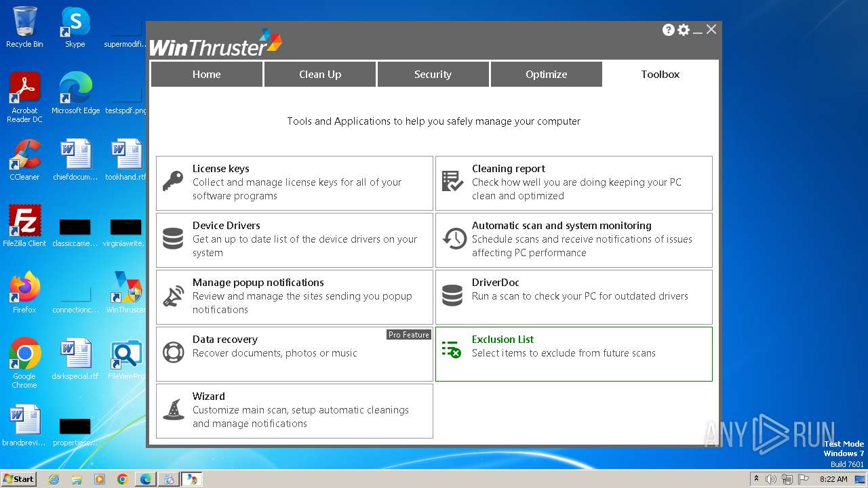Click the Start button

click(x=19, y=479)
